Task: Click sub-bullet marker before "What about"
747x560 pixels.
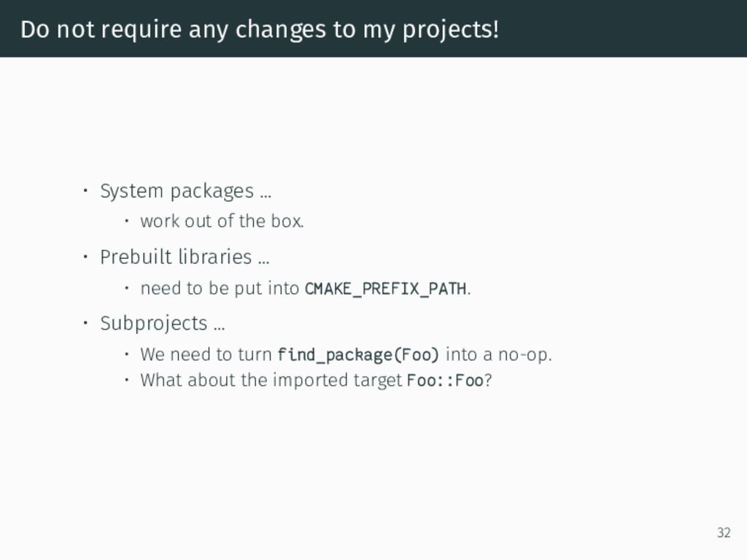Action: [x=127, y=380]
